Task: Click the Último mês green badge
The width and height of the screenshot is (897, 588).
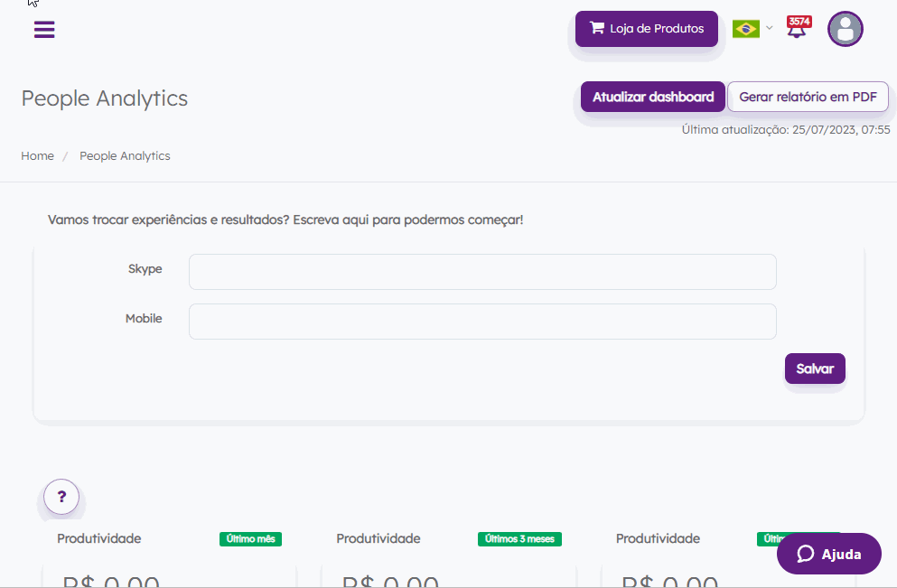Action: pos(250,539)
